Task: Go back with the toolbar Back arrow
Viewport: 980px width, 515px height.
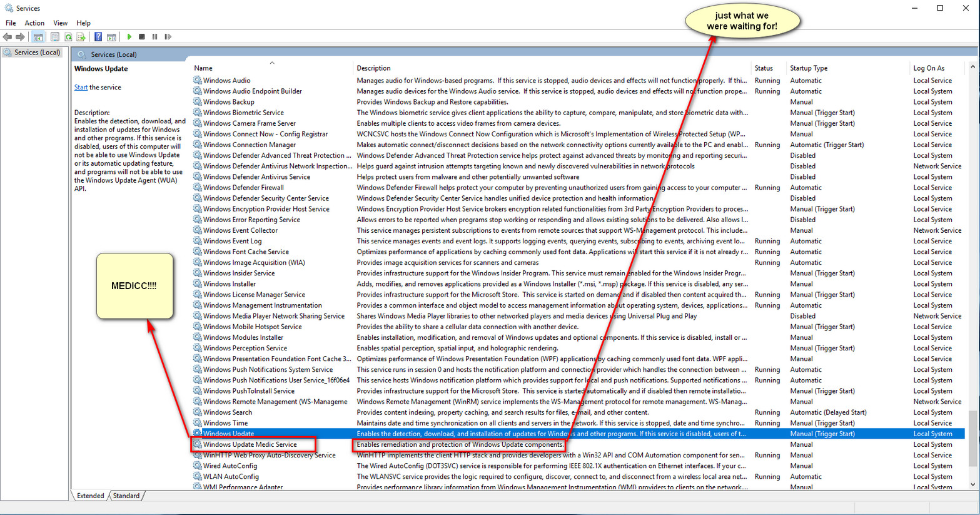Action: pos(8,37)
